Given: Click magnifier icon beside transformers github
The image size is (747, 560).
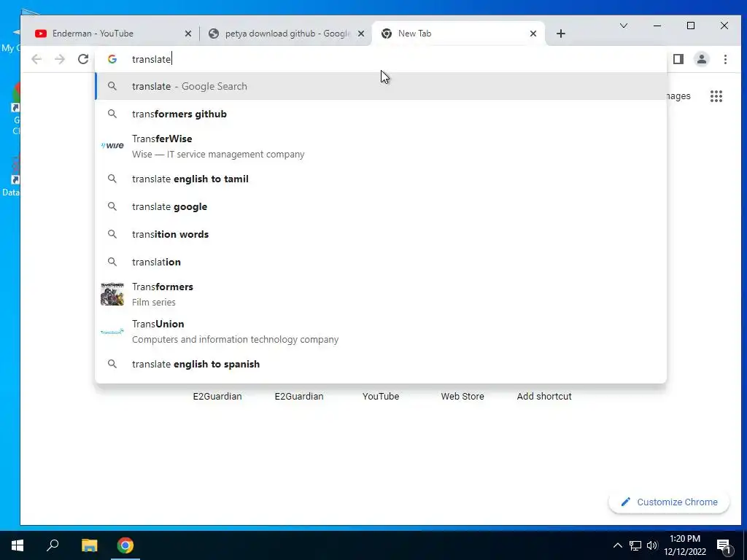Looking at the screenshot, I should point(112,114).
